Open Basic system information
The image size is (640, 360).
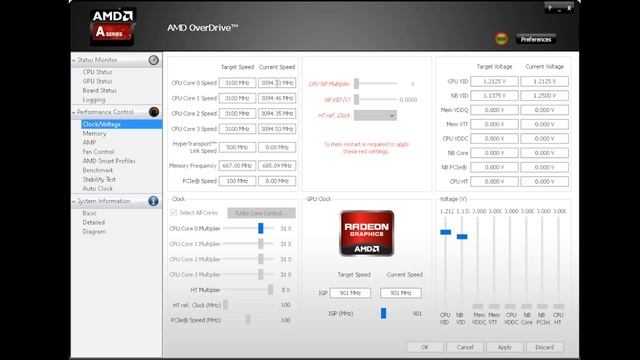[x=89, y=213]
